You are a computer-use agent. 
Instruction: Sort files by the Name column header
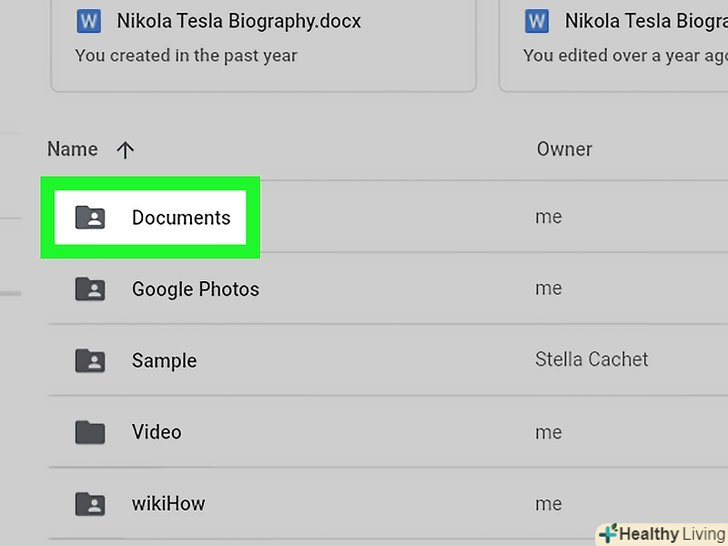point(72,149)
